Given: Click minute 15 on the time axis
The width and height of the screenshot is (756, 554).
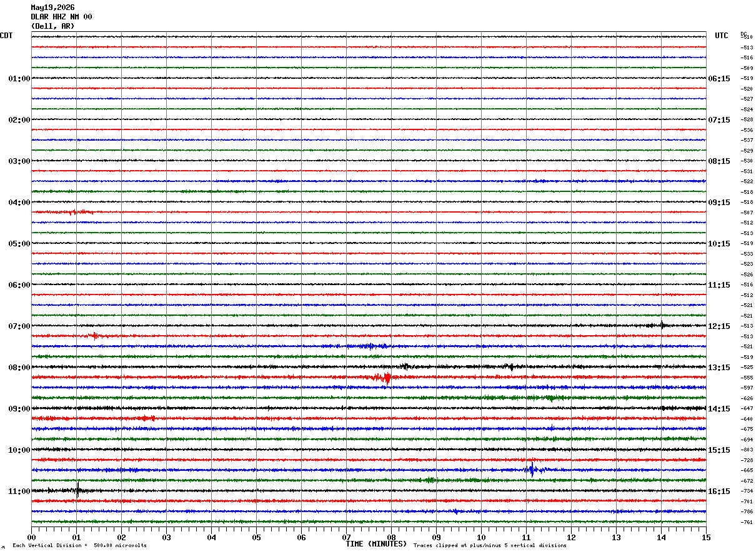Looking at the screenshot, I should coord(706,537).
